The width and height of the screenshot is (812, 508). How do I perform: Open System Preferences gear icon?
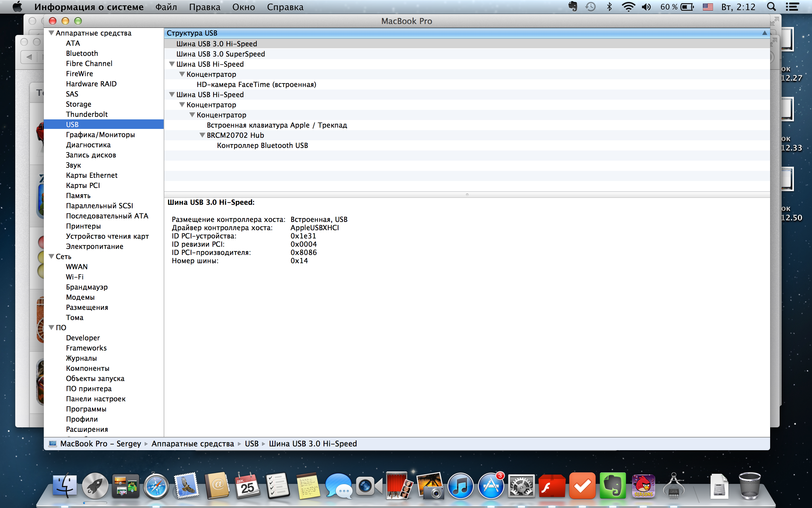tap(521, 486)
